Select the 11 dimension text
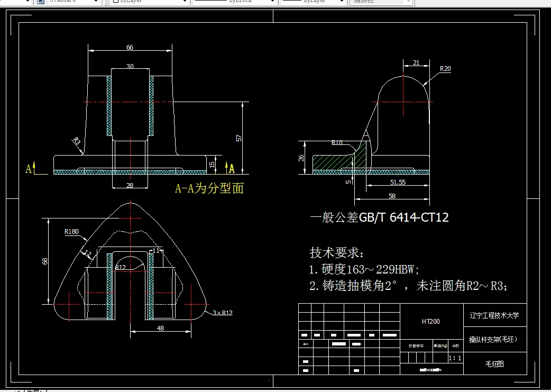The image size is (551, 392). [156, 250]
